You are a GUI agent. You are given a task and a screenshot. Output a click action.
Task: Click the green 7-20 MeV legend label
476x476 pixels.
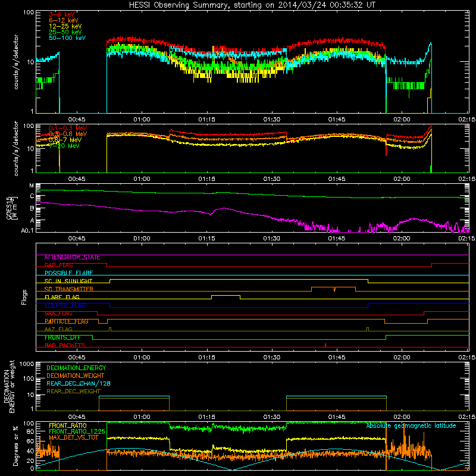pyautogui.click(x=64, y=146)
